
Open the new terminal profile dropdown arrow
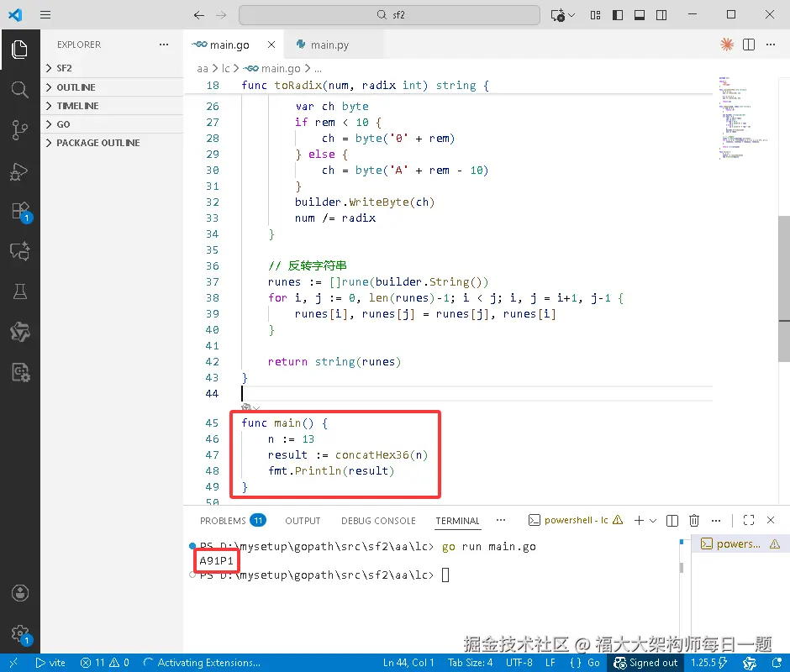pos(653,520)
